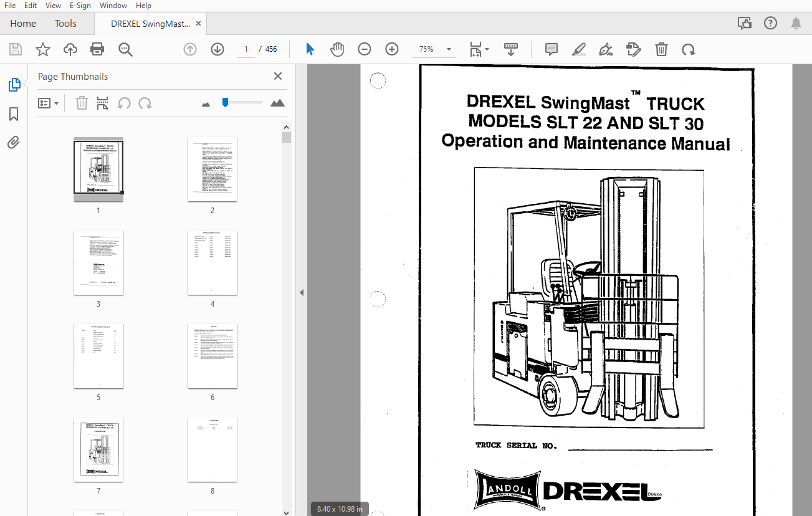Select the Hand pan tool
The width and height of the screenshot is (812, 516).
click(x=337, y=49)
